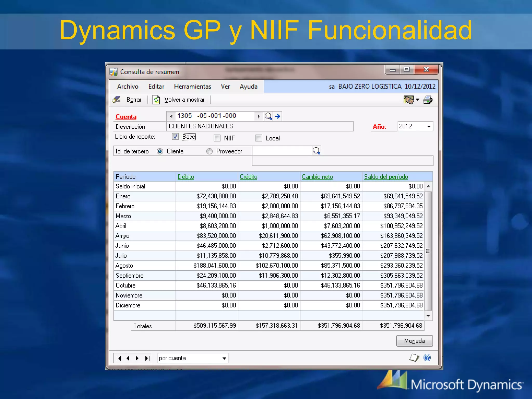Go to next record navigation button
This screenshot has width=532, height=399.
click(137, 358)
